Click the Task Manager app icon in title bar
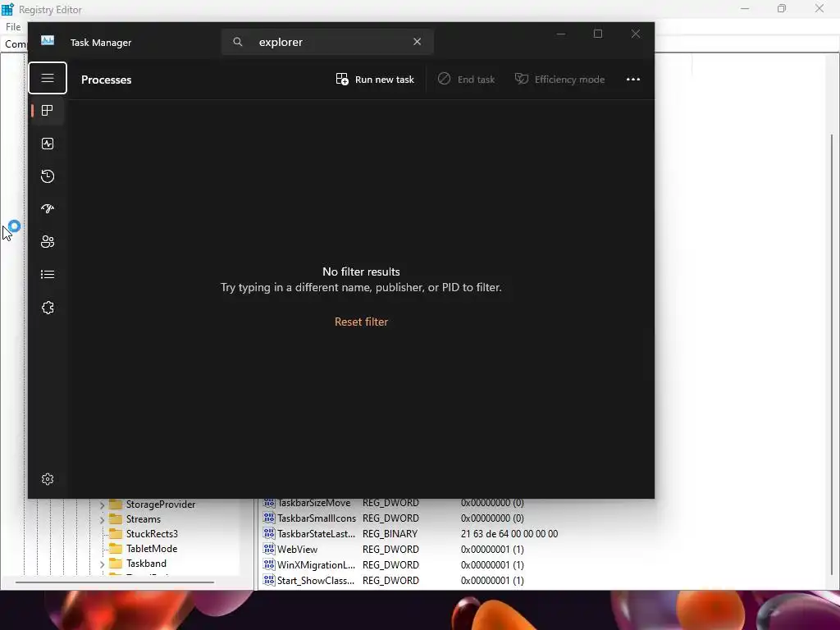 [x=48, y=41]
